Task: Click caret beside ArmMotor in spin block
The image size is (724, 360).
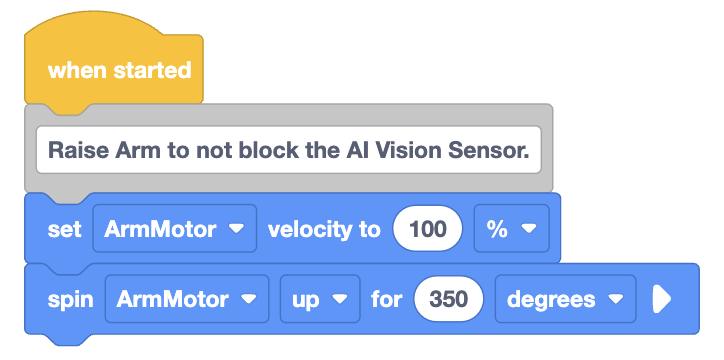Action: click(x=248, y=300)
